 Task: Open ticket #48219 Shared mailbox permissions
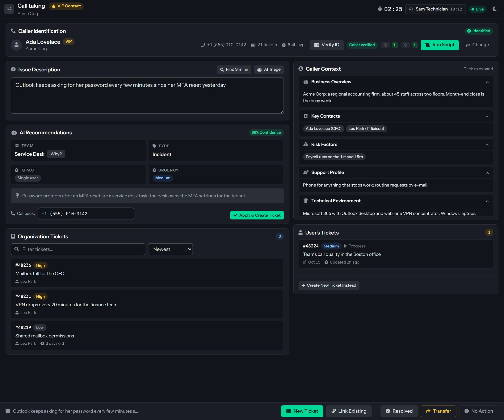[x=147, y=335]
